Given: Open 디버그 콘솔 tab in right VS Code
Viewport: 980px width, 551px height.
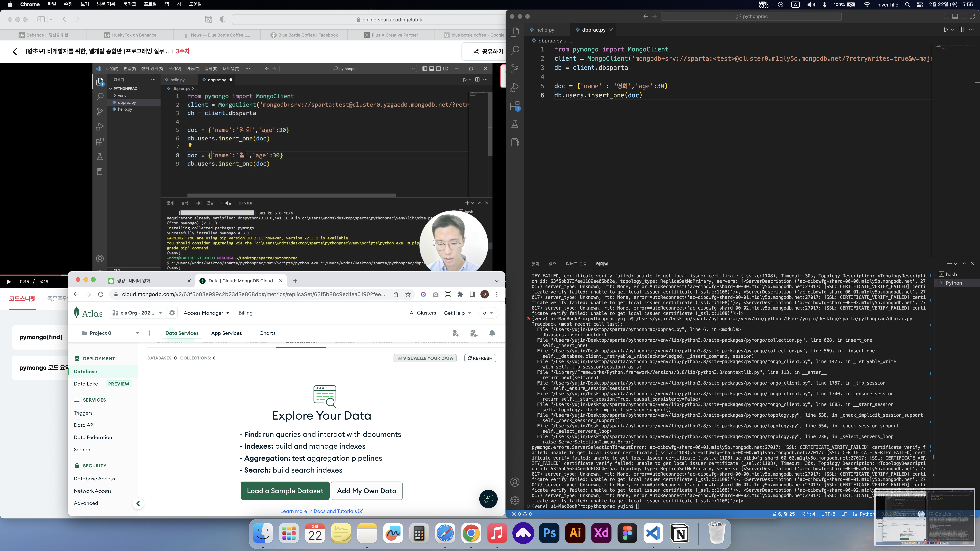Looking at the screenshot, I should pos(576,264).
